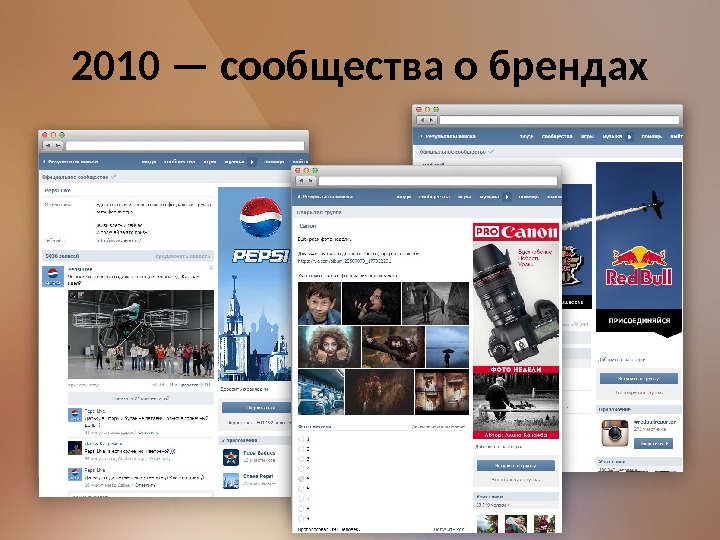Open the Moscow skyline app in Pepsi's applications list
This screenshot has width=720, height=540.
pyautogui.click(x=231, y=480)
